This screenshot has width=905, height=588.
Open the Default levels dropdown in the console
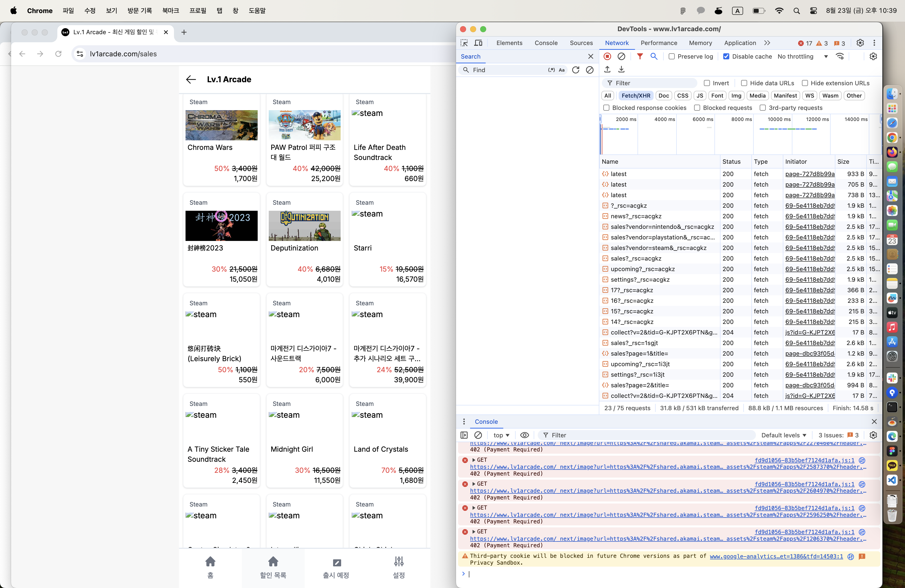[x=783, y=435]
